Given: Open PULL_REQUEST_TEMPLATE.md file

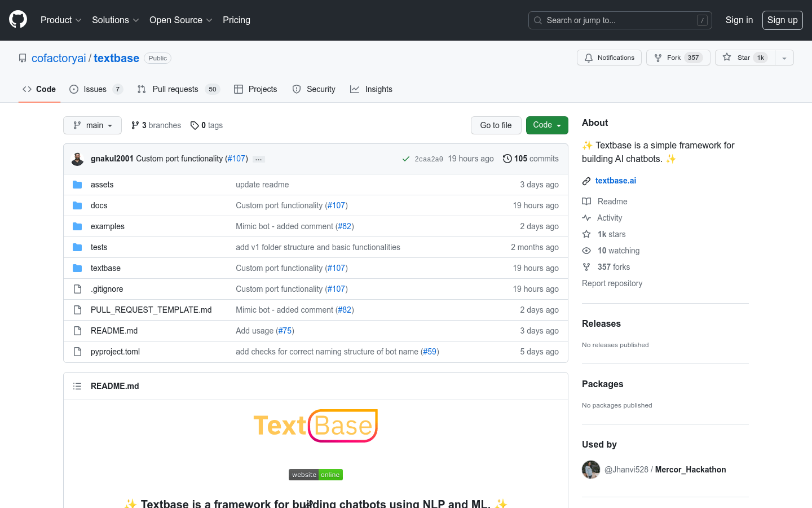Looking at the screenshot, I should point(151,310).
